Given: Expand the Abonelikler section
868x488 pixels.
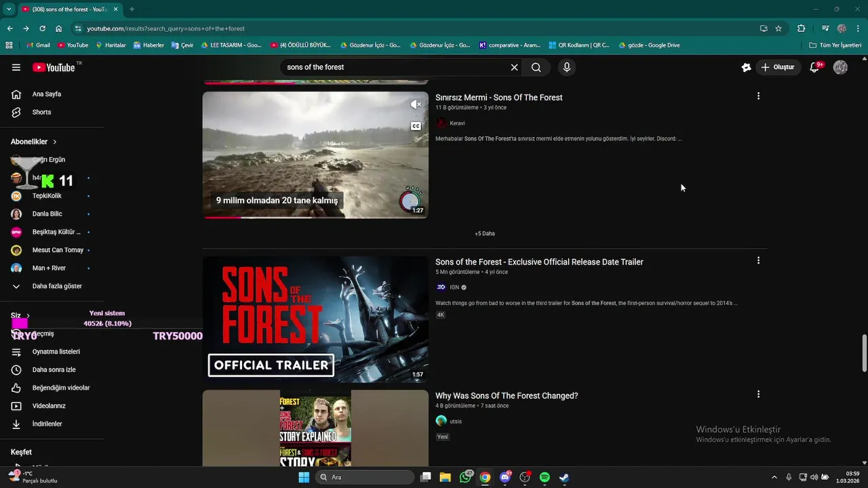Looking at the screenshot, I should point(34,142).
